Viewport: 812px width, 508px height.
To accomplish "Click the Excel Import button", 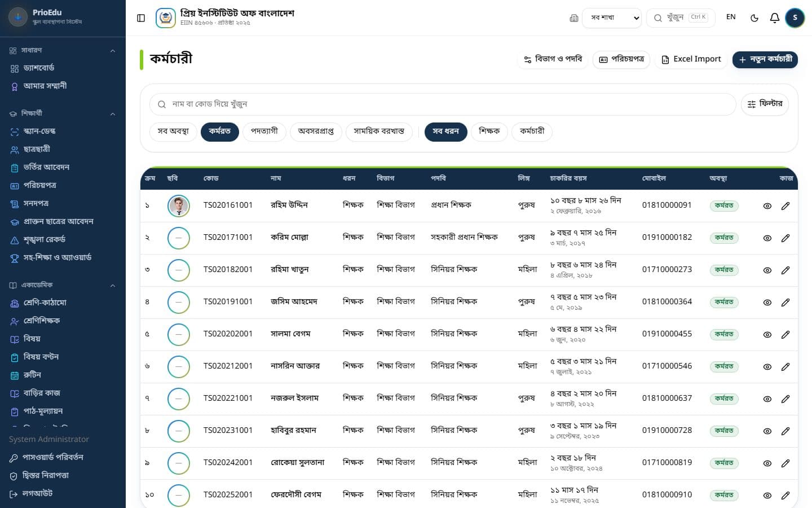I will tap(691, 59).
